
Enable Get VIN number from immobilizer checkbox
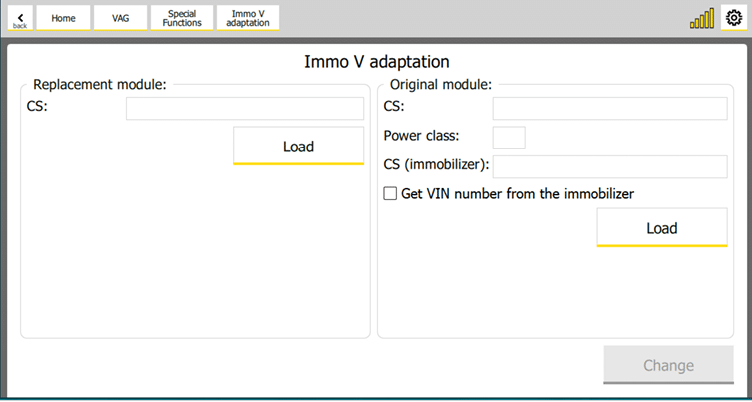tap(391, 194)
